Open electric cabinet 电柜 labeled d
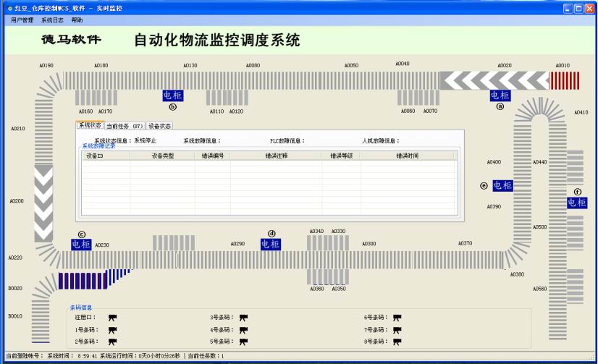Image resolution: width=598 pixels, height=364 pixels. point(271,245)
